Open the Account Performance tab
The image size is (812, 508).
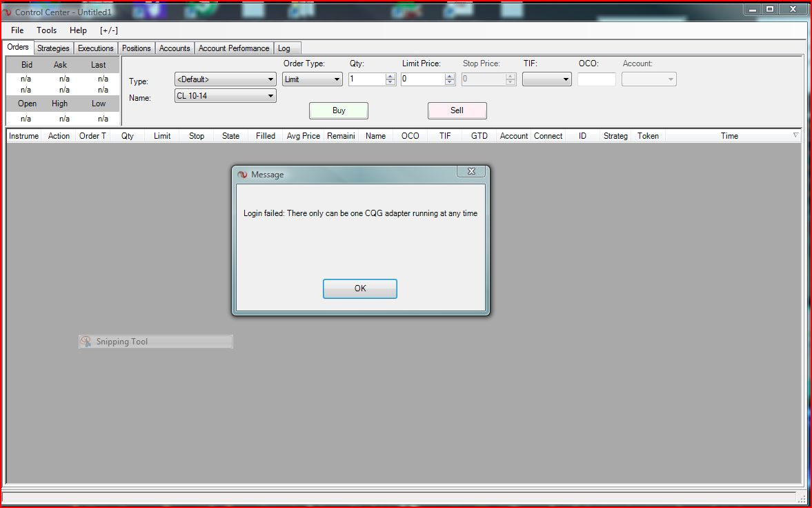point(234,48)
